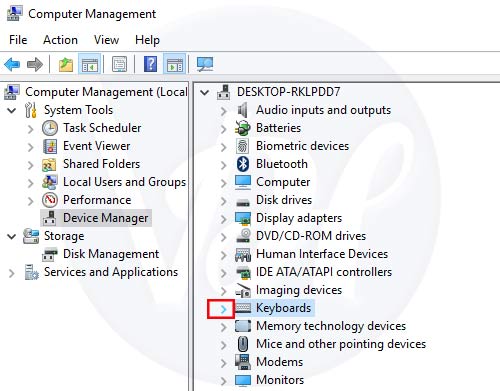
Task: Select Shared Folders tree label
Action: click(101, 164)
